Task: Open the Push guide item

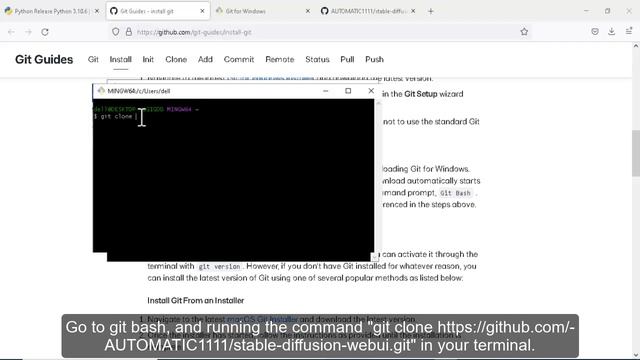Action: pyautogui.click(x=374, y=60)
